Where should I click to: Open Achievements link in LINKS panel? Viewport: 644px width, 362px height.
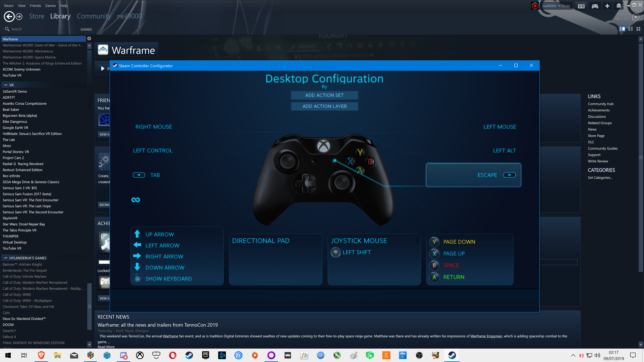click(599, 110)
